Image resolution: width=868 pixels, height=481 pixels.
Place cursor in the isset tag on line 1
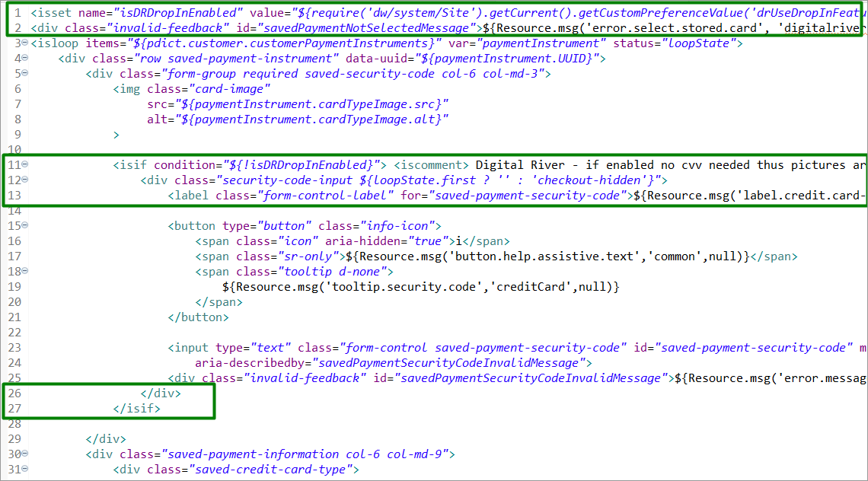point(53,13)
